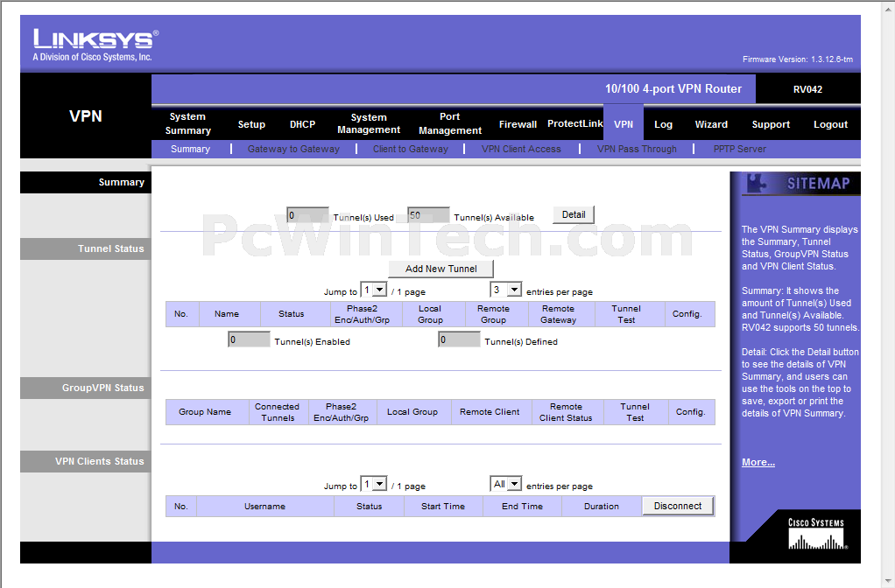Screen dimensions: 895x588
Task: Launch the Wizard tab
Action: point(711,124)
